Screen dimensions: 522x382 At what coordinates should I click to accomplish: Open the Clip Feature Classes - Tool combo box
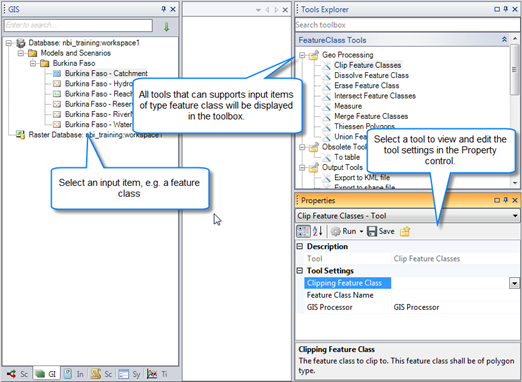407,216
